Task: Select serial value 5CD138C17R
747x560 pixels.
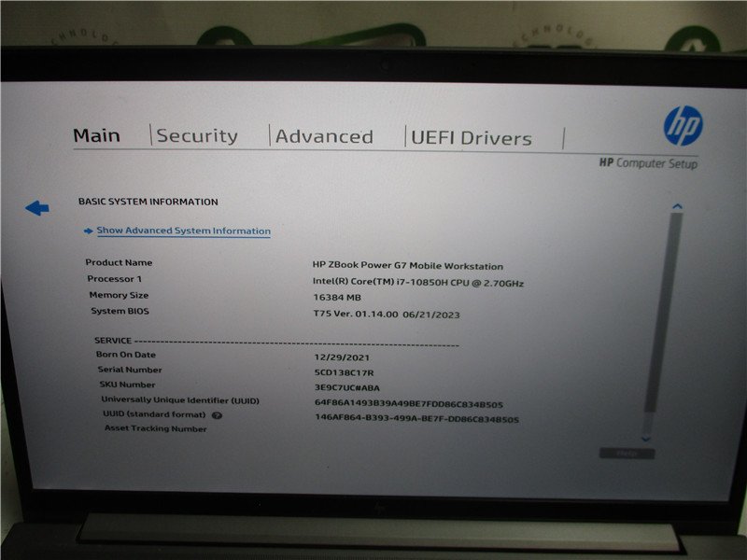Action: point(344,372)
